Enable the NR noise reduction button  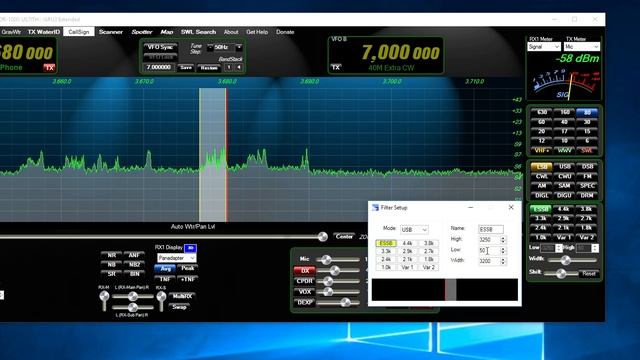tap(111, 255)
